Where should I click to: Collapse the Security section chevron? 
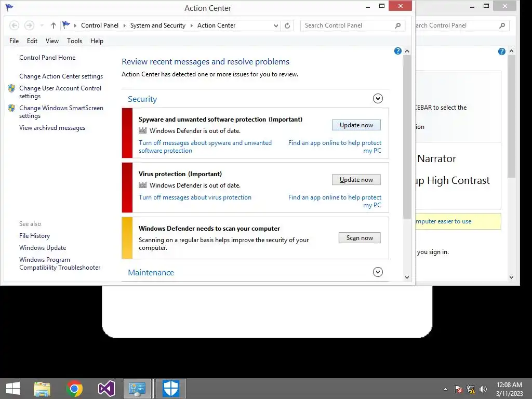[x=378, y=99]
